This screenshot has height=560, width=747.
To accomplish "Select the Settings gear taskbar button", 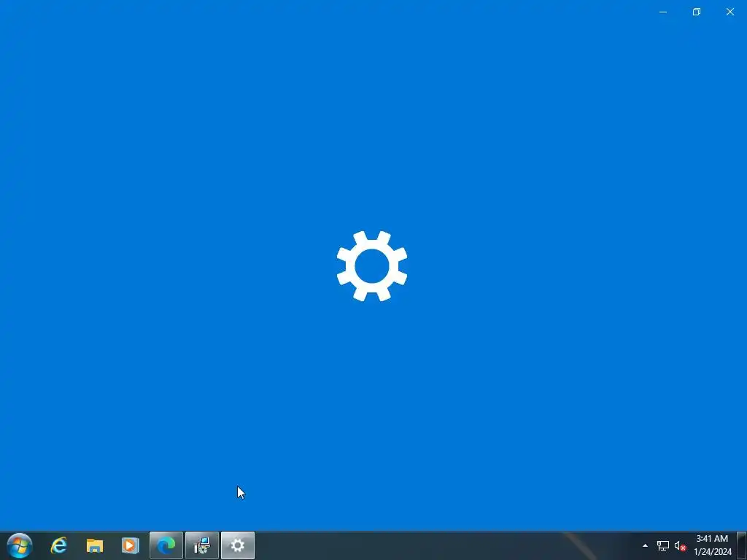I will (x=238, y=545).
